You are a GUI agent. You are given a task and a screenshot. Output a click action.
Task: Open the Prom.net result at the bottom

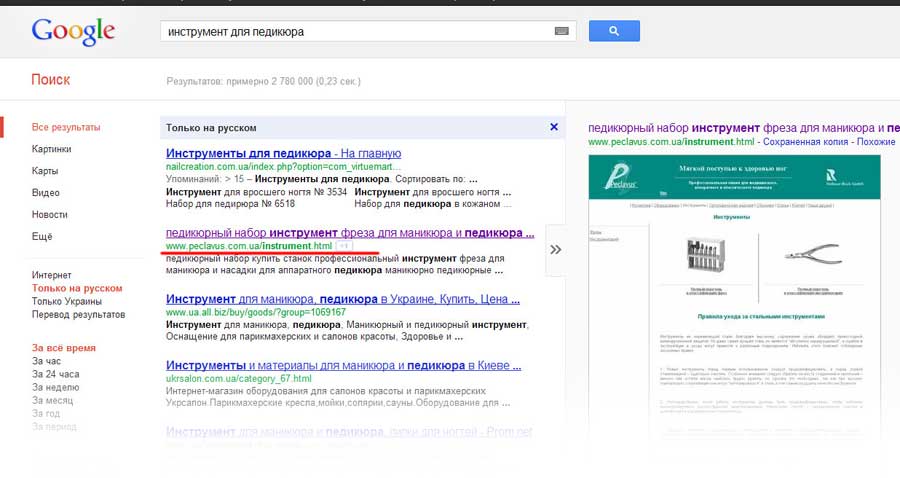pos(349,432)
